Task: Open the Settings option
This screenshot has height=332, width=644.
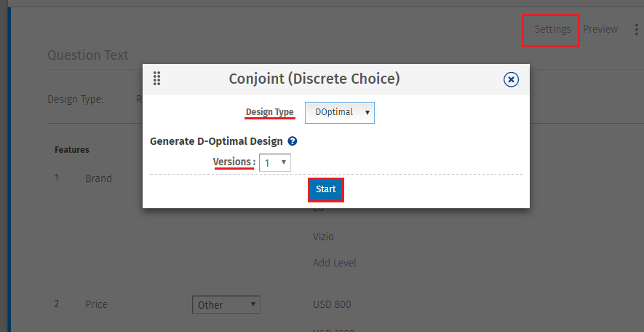Action: pos(552,29)
